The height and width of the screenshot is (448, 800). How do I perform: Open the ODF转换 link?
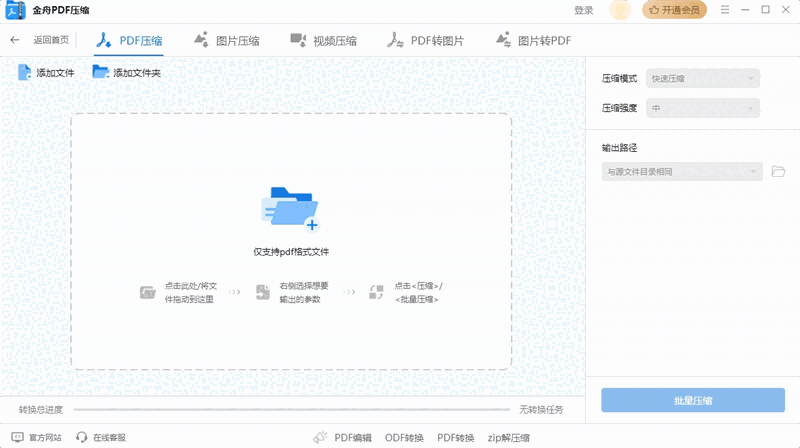404,438
